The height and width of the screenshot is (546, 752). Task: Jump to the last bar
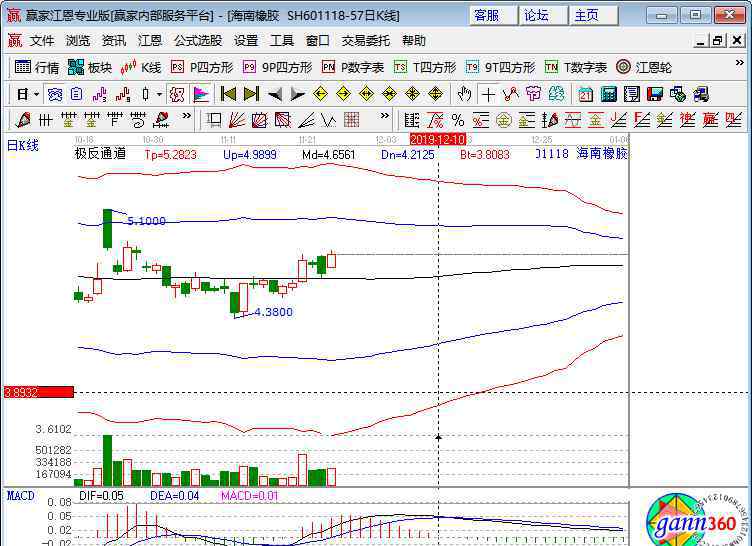pos(251,94)
